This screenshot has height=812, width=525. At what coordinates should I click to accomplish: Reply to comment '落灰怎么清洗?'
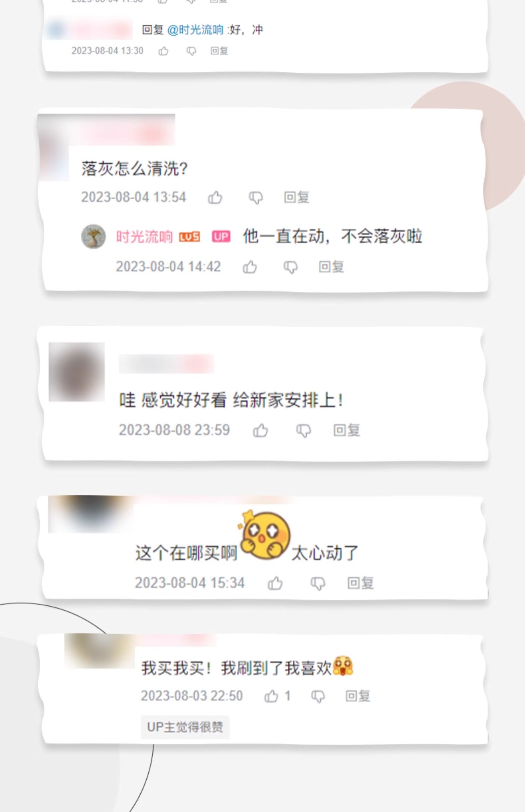point(296,197)
